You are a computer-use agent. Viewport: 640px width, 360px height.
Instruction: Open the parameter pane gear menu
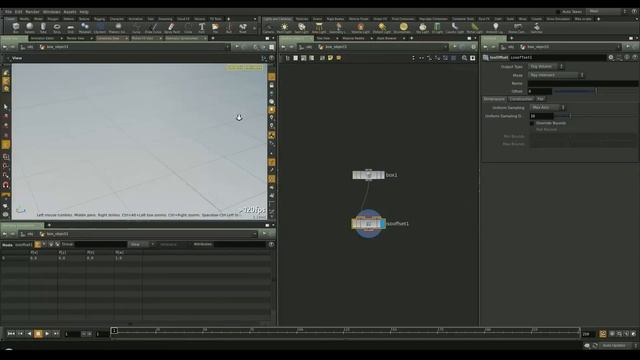click(x=611, y=58)
